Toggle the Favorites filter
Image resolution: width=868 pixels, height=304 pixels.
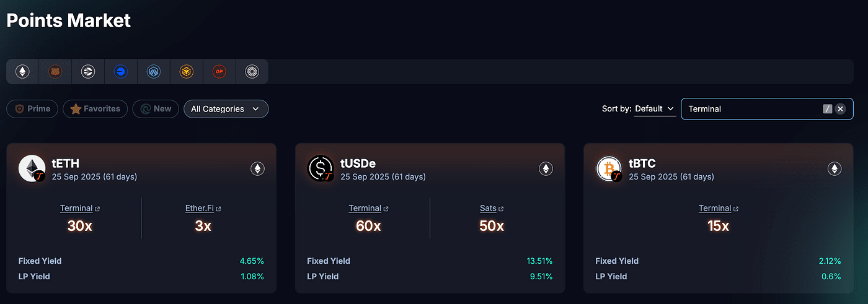95,109
